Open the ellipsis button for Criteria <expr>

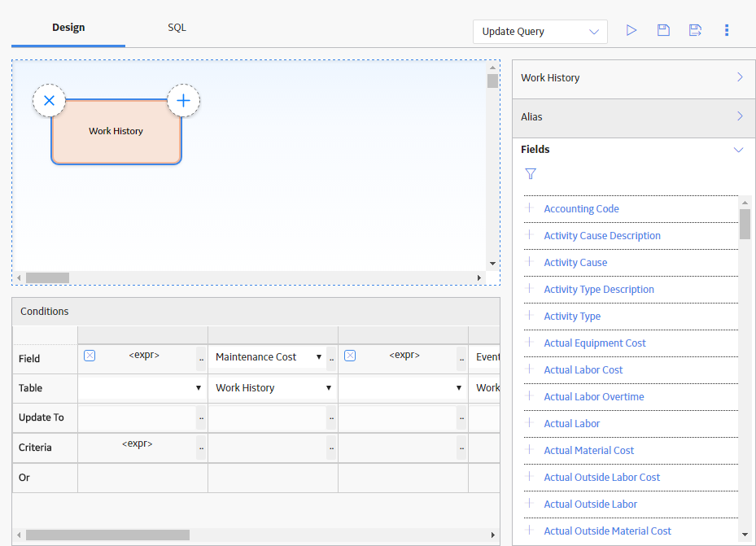[201, 448]
